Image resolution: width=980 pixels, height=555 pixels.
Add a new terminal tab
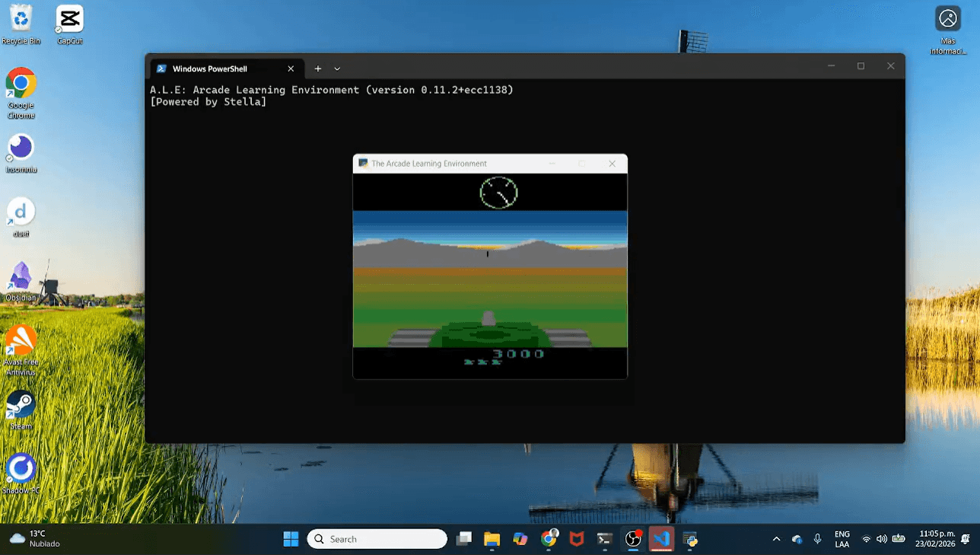(x=318, y=69)
